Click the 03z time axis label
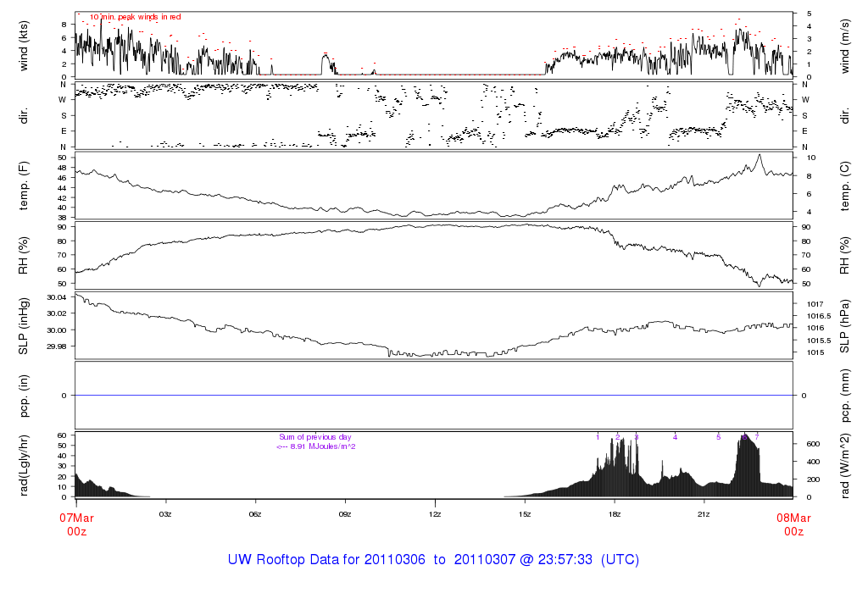868x593 pixels. (x=165, y=514)
